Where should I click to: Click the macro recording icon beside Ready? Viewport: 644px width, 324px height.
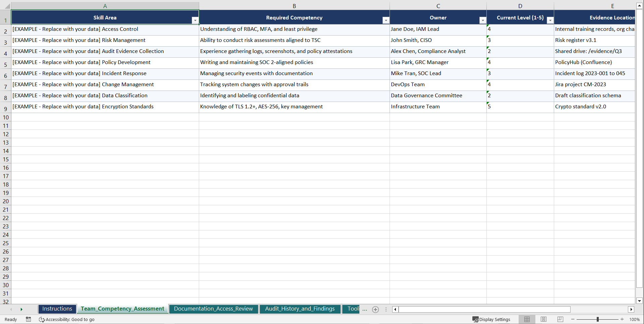tap(28, 319)
